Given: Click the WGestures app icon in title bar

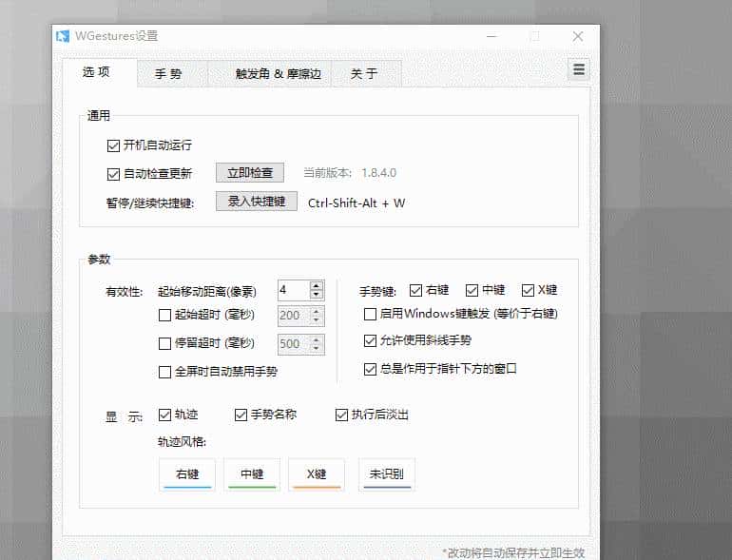Looking at the screenshot, I should pyautogui.click(x=63, y=36).
